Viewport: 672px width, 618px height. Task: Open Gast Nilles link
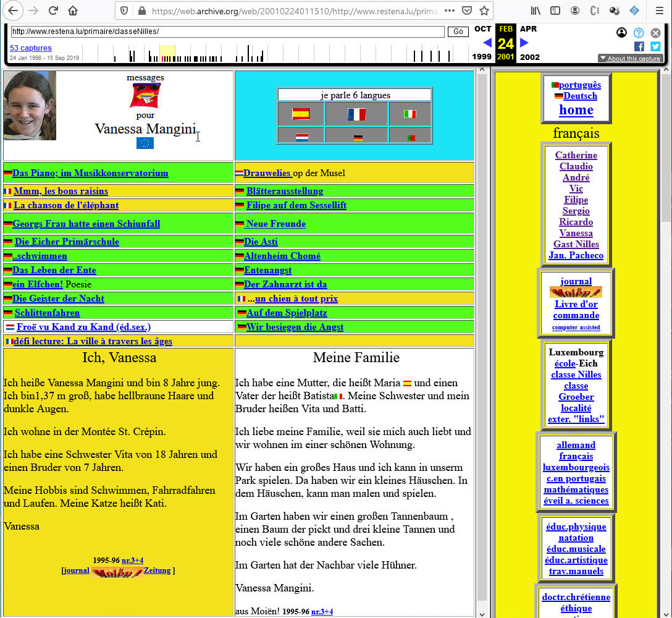tap(576, 245)
